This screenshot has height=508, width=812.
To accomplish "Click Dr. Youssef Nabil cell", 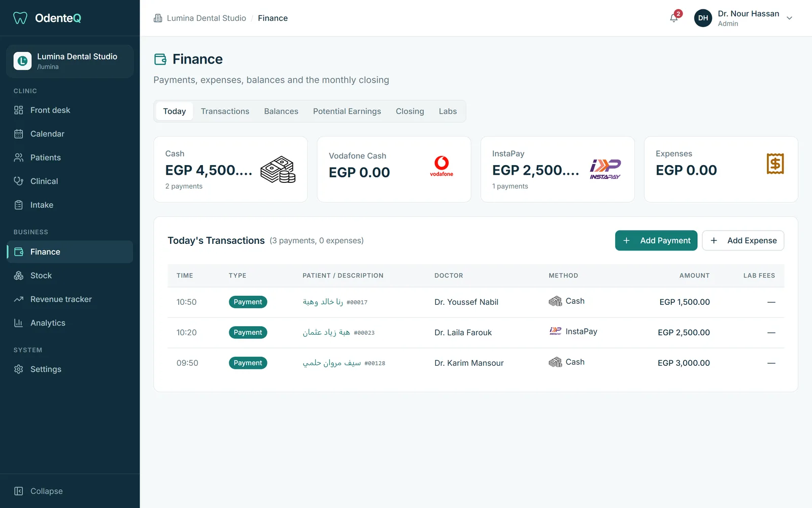I will tap(466, 302).
